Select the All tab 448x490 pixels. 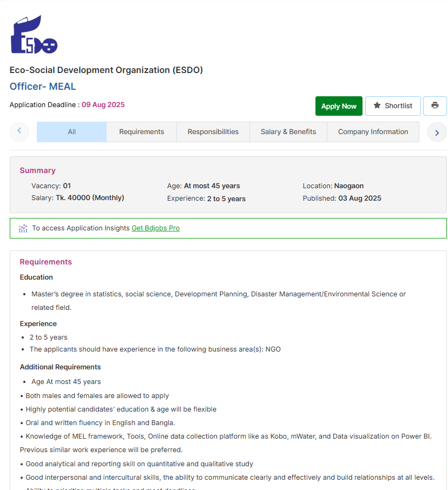tap(71, 132)
